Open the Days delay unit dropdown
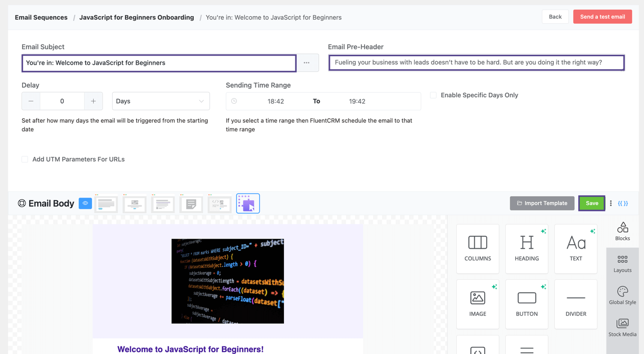 161,101
